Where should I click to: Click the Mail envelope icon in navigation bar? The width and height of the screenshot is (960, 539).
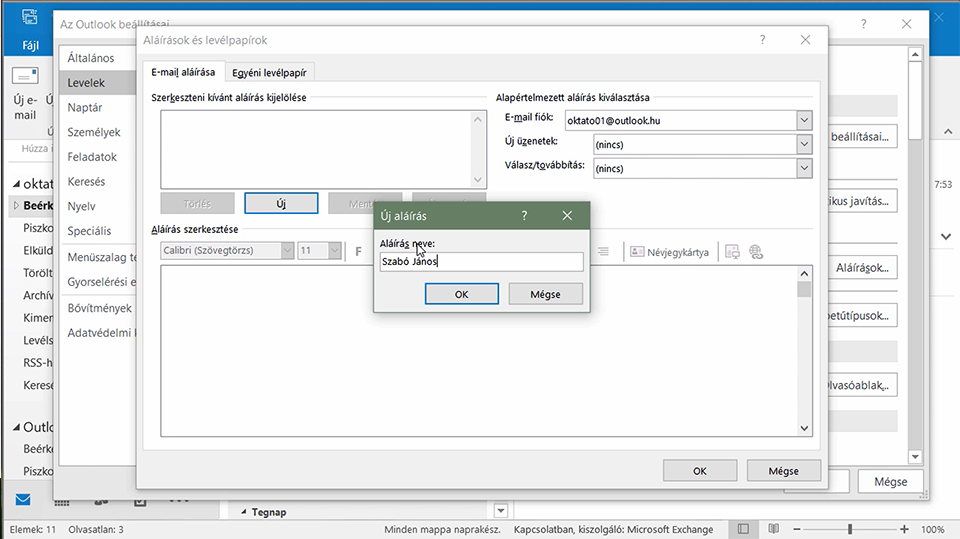[x=23, y=500]
